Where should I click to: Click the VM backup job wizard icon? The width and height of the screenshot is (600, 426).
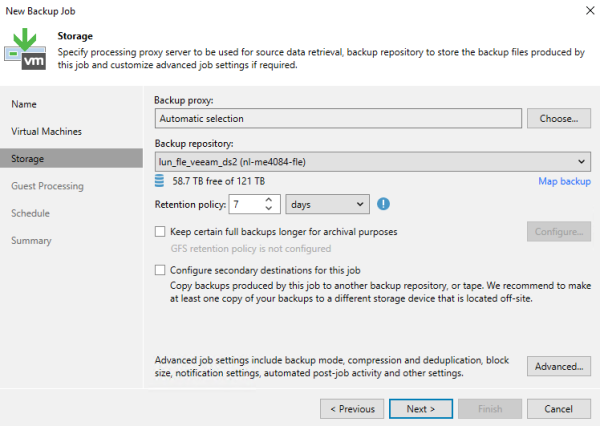25,49
